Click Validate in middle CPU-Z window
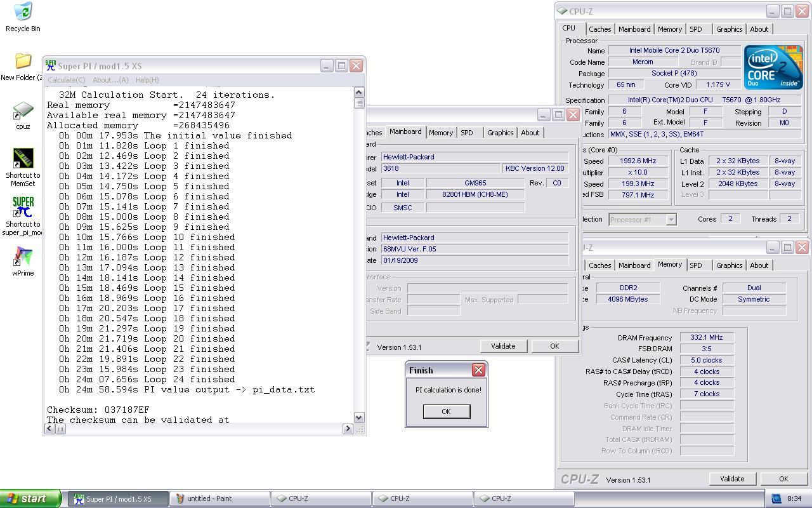This screenshot has width=812, height=508. pos(502,346)
